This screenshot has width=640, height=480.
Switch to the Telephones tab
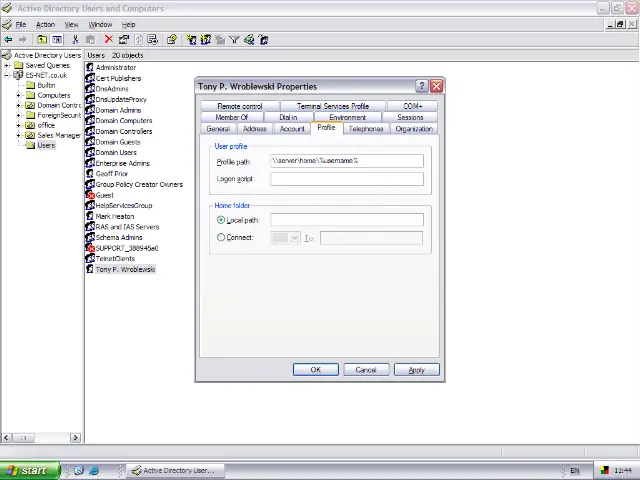366,129
